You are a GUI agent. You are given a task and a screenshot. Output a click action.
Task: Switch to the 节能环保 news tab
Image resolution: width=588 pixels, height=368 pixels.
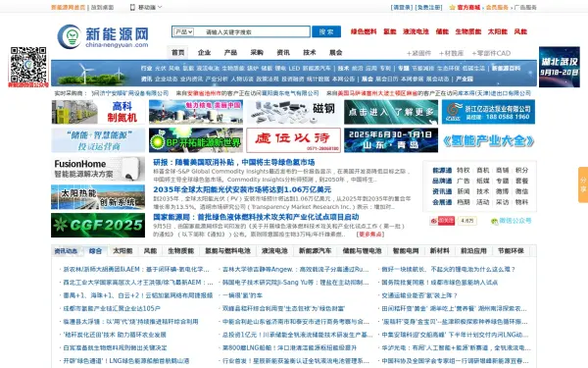coord(511,251)
